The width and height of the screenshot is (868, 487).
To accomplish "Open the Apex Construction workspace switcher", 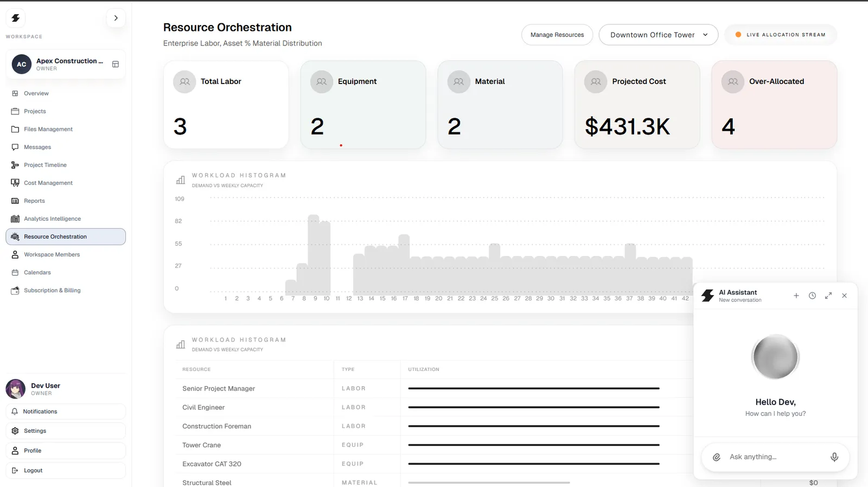I will click(x=66, y=64).
